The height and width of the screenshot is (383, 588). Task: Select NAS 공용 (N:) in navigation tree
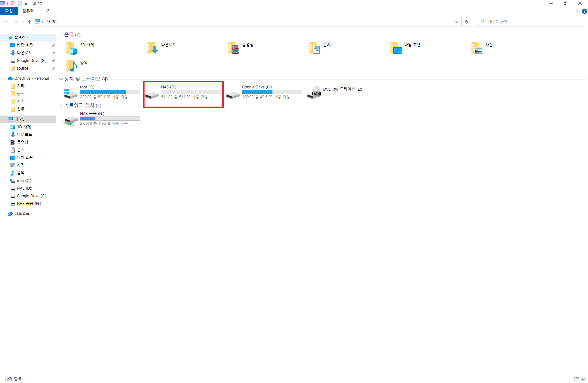pos(29,204)
